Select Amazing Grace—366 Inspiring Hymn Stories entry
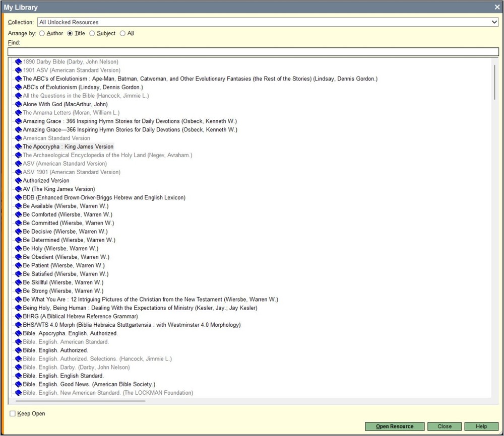 pyautogui.click(x=130, y=130)
